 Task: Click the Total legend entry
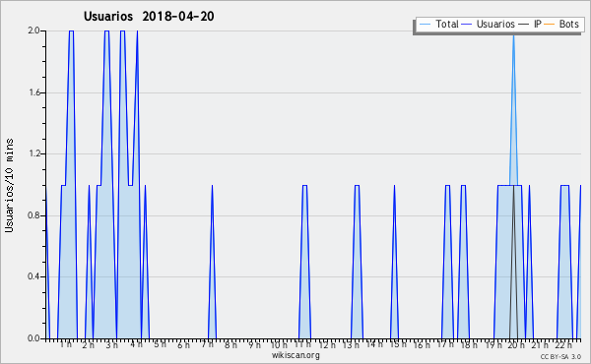tap(439, 24)
